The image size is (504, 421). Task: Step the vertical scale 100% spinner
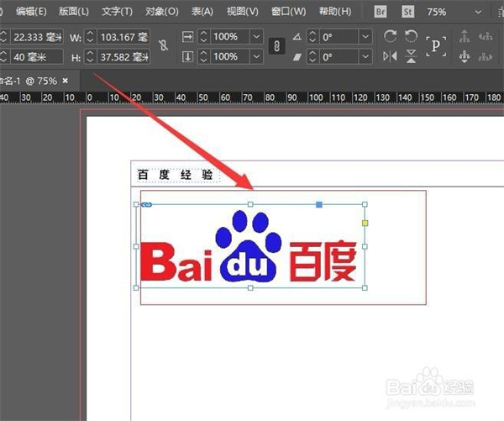coord(203,57)
